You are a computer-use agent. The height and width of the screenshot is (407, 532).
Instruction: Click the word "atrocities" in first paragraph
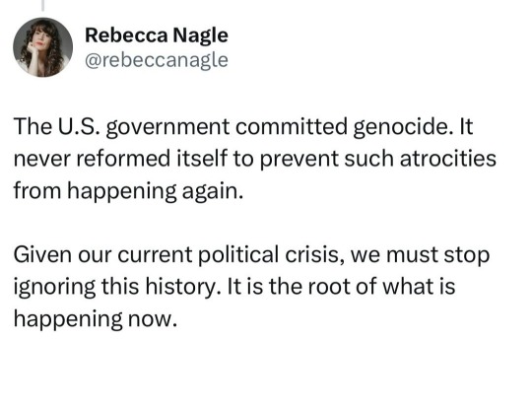(448, 159)
